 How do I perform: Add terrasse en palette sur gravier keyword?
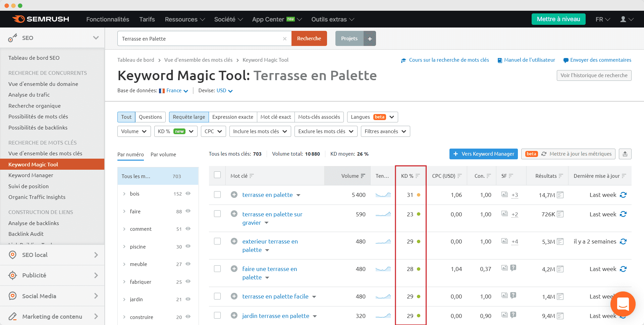coord(234,214)
